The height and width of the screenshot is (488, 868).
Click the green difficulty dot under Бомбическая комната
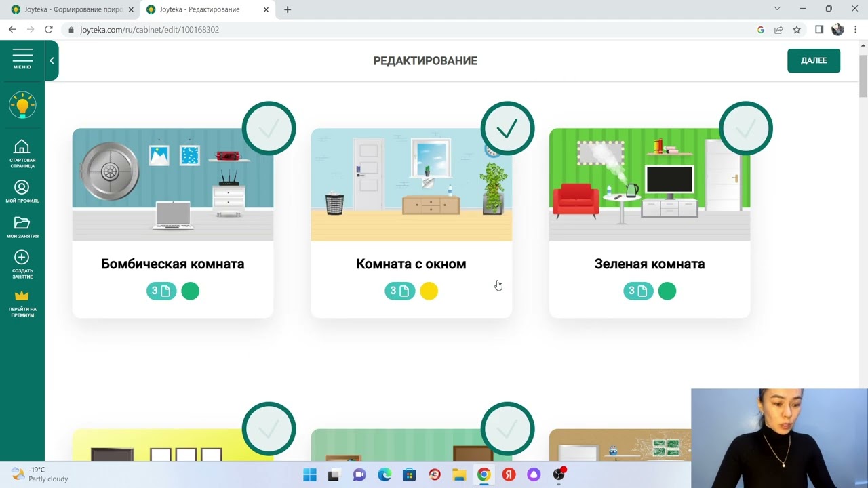tap(191, 291)
